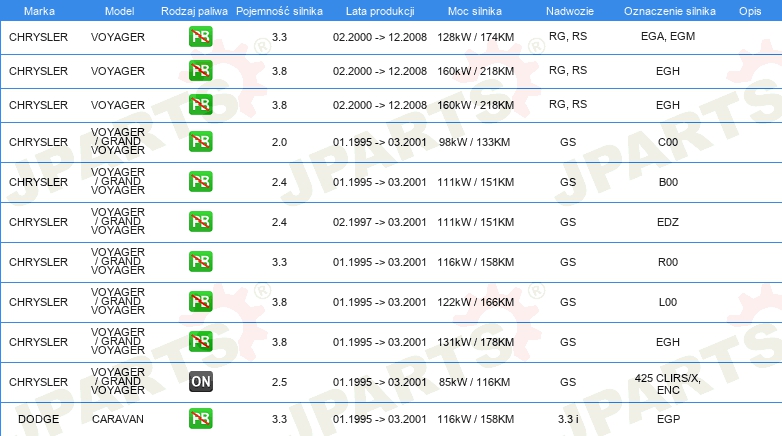Select 'EGH' in the 131kW / 178KM row
Image resolution: width=782 pixels, height=436 pixels.
click(668, 342)
